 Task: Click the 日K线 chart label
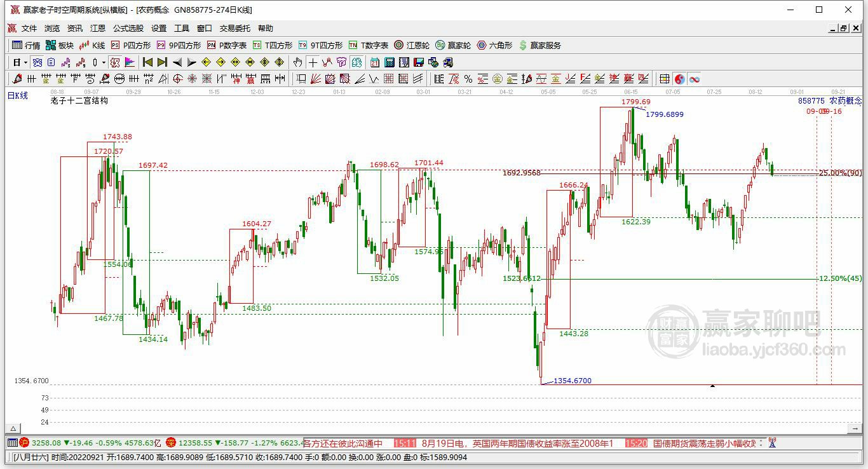point(18,95)
